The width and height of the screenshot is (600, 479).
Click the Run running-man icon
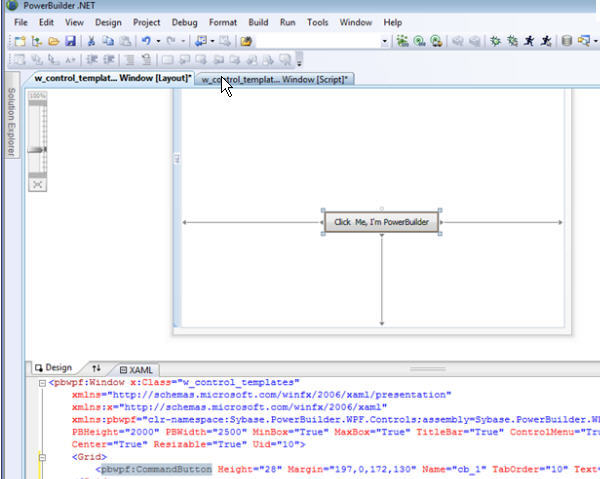click(x=529, y=41)
